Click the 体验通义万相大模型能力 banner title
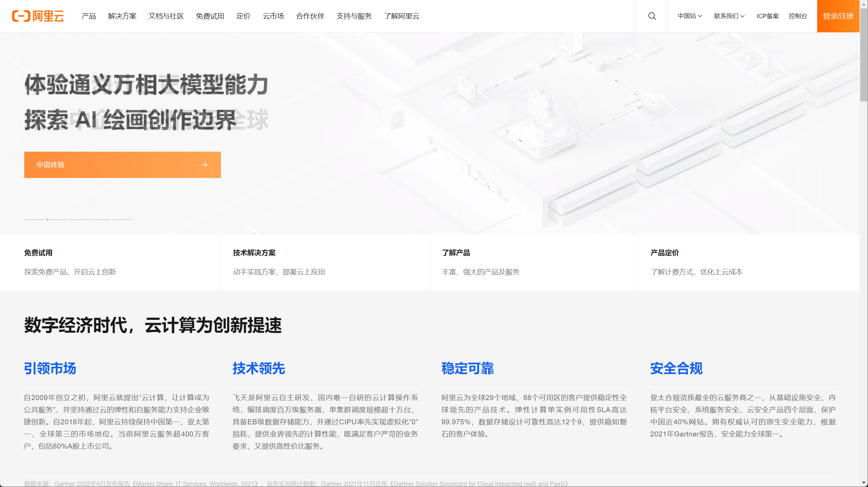The image size is (868, 487). pos(146,85)
